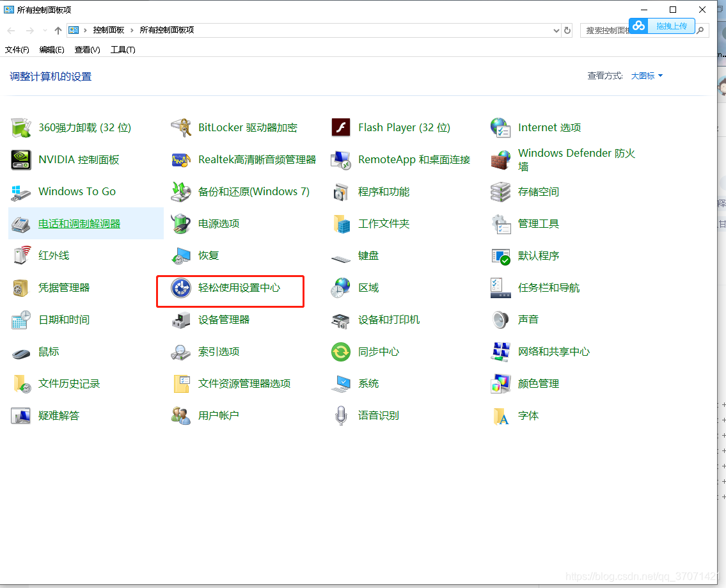726x588 pixels.
Task: Click the search magnifier icon
Action: tap(700, 31)
